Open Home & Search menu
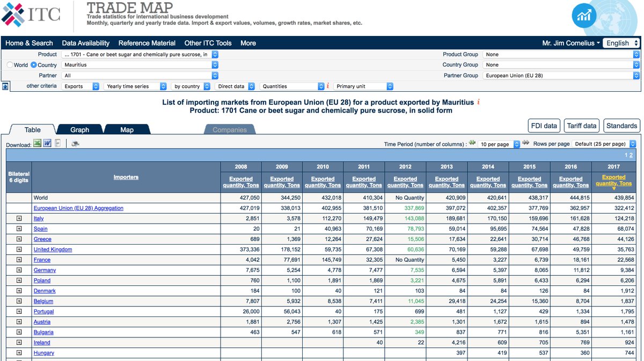This screenshot has width=644, height=361. pos(29,43)
